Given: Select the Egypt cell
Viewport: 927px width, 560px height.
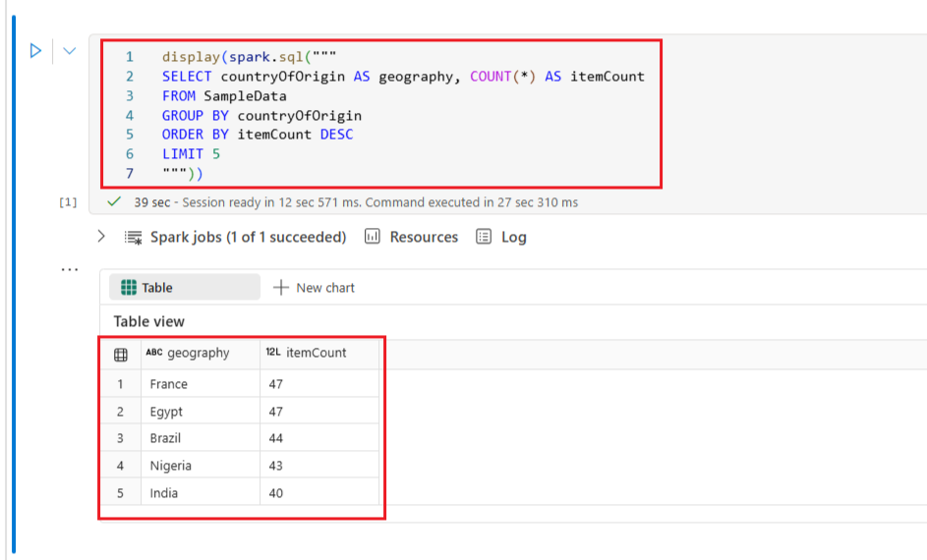Looking at the screenshot, I should 201,411.
